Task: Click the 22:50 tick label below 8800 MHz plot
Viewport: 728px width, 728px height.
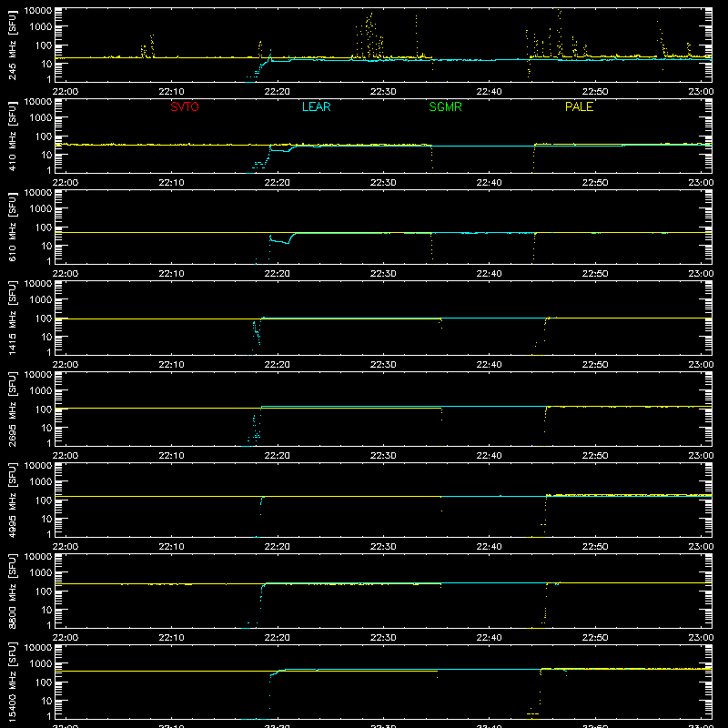Action: point(595,638)
